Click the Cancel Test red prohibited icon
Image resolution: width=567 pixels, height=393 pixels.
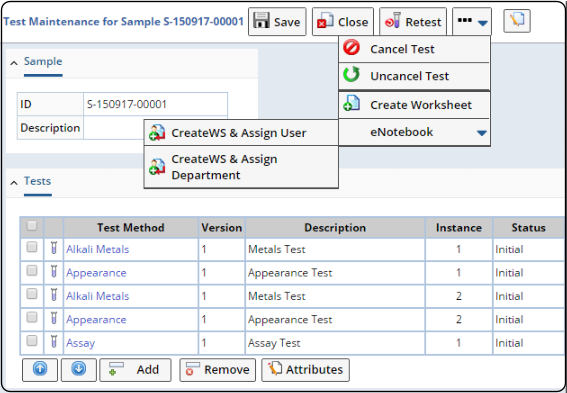(x=351, y=48)
